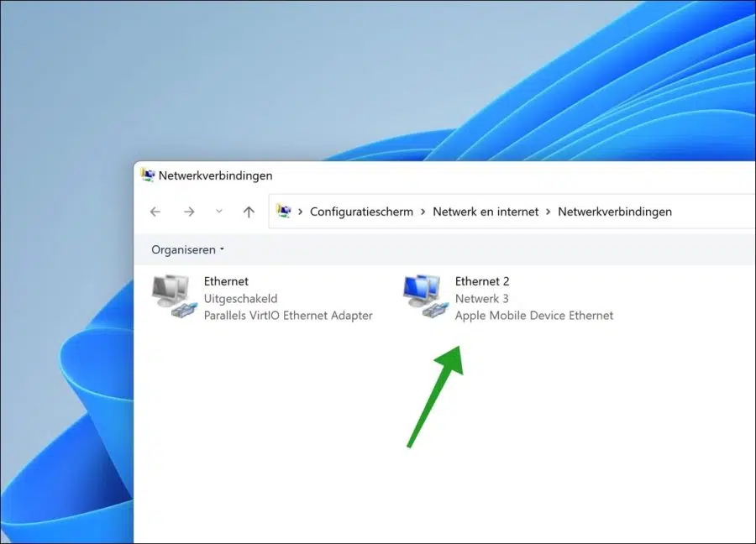Click the Netwerkverbindingen window title
756x544 pixels.
pyautogui.click(x=216, y=175)
